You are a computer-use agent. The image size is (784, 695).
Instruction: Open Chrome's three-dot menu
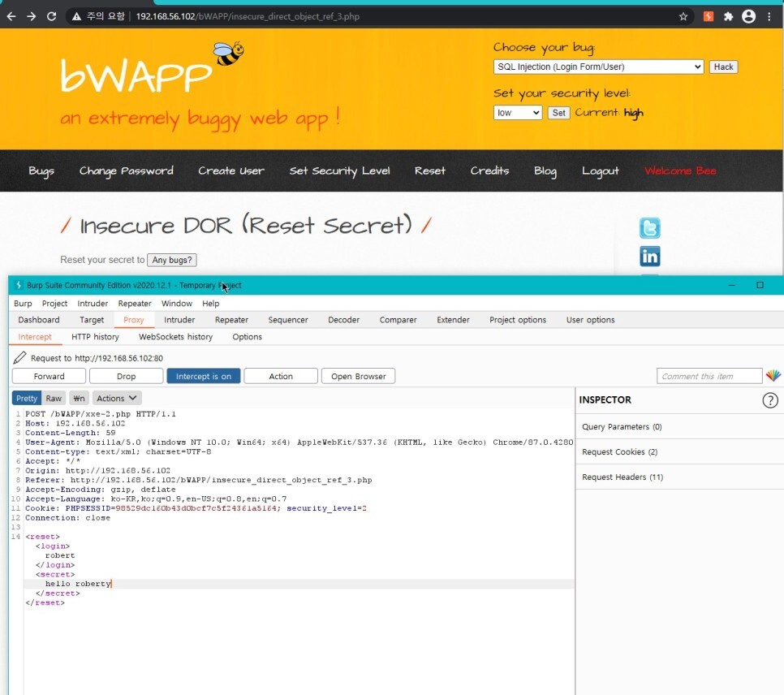pyautogui.click(x=769, y=16)
